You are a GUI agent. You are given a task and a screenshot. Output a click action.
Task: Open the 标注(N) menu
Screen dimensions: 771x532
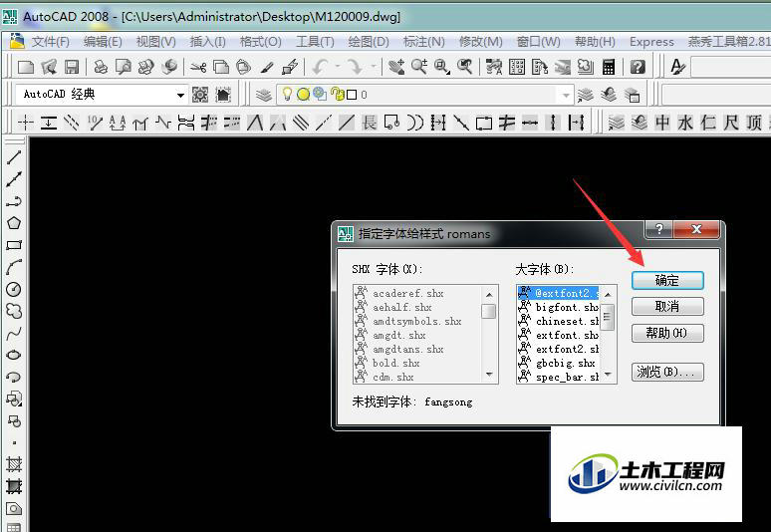pyautogui.click(x=424, y=42)
